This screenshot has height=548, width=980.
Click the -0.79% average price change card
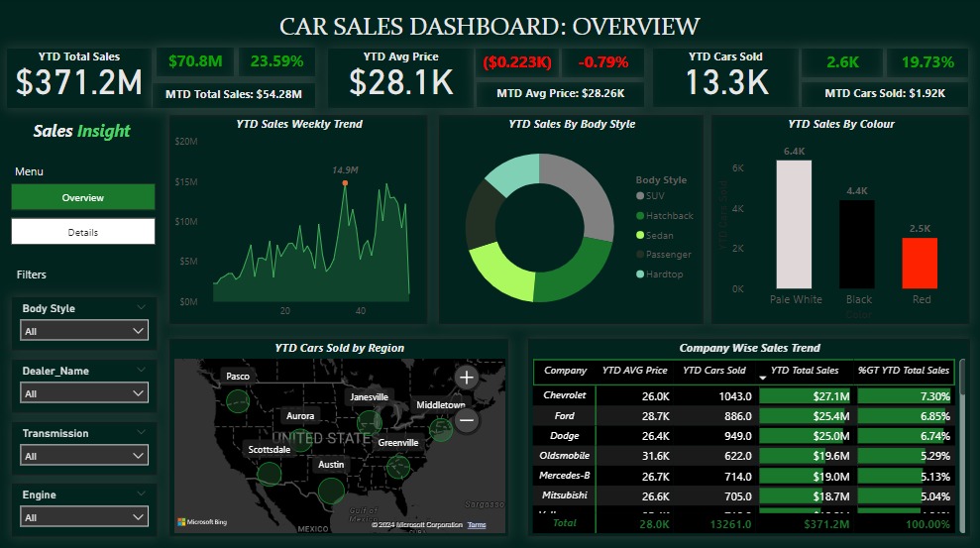click(x=602, y=61)
